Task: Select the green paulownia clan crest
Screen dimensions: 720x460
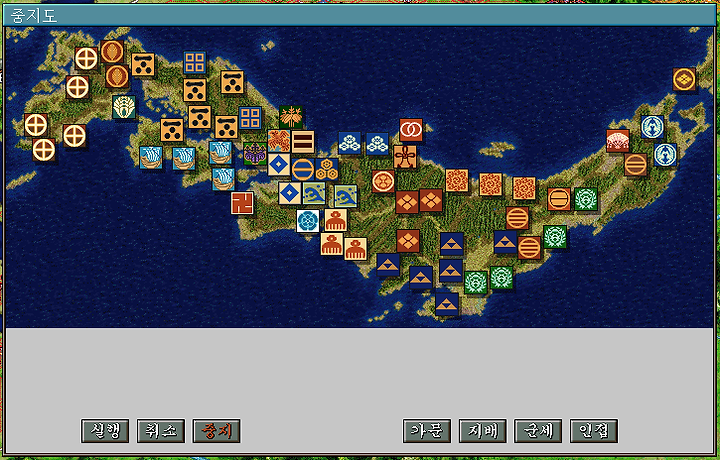Action: 291,117
